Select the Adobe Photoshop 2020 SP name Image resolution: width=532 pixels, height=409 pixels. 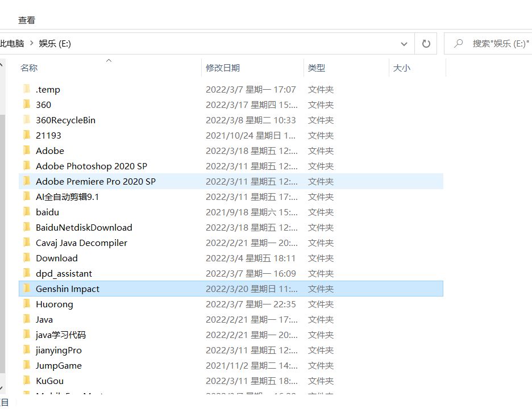tap(92, 166)
